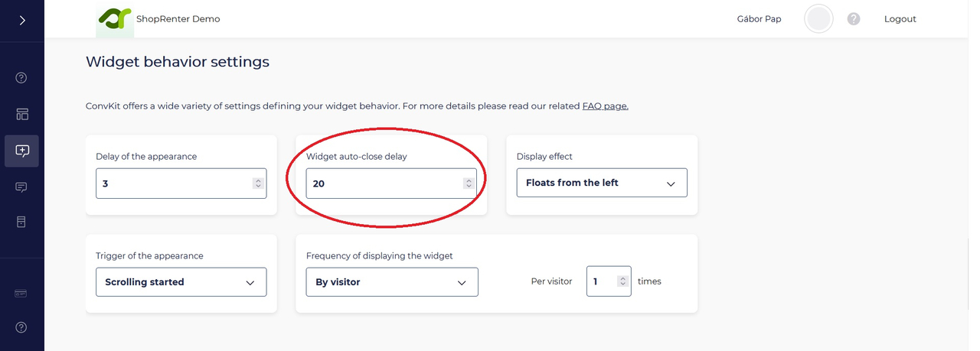The image size is (980, 351).
Task: Open the user avatar circle
Action: click(818, 19)
